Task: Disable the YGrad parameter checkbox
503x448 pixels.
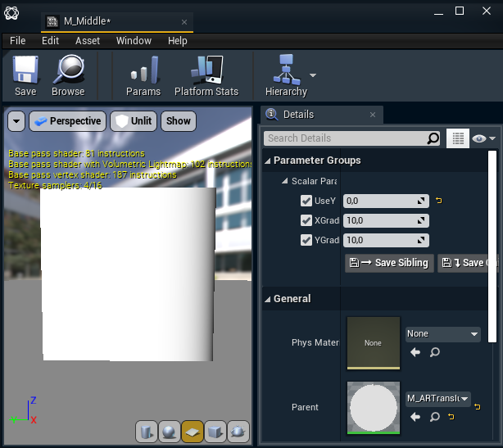Action: 306,240
